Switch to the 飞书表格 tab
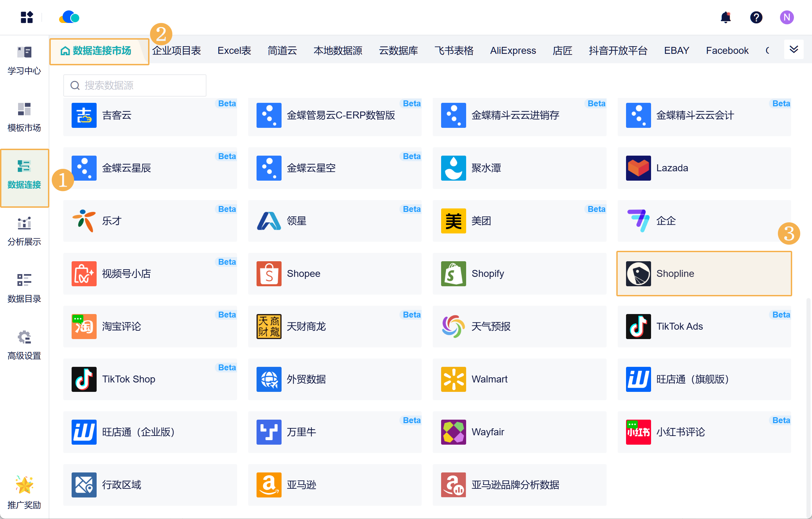Image resolution: width=812 pixels, height=519 pixels. [454, 51]
